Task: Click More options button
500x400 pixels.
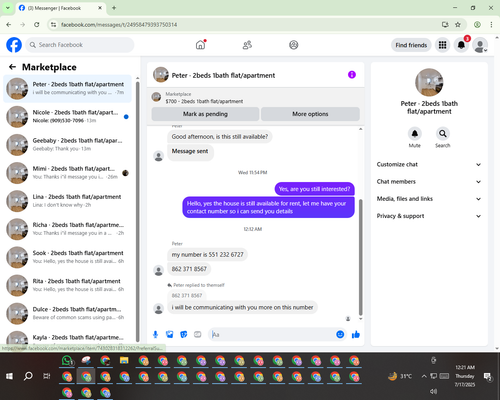Action: pyautogui.click(x=310, y=114)
